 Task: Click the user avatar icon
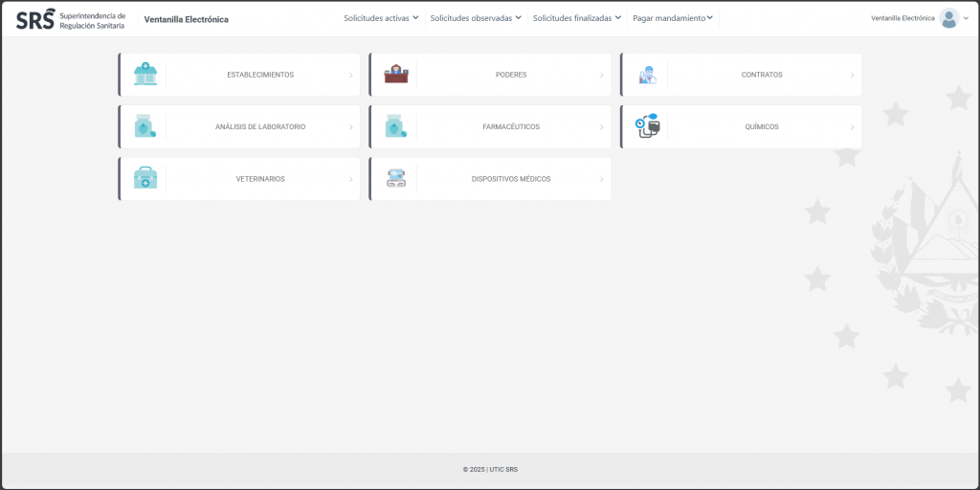(948, 18)
